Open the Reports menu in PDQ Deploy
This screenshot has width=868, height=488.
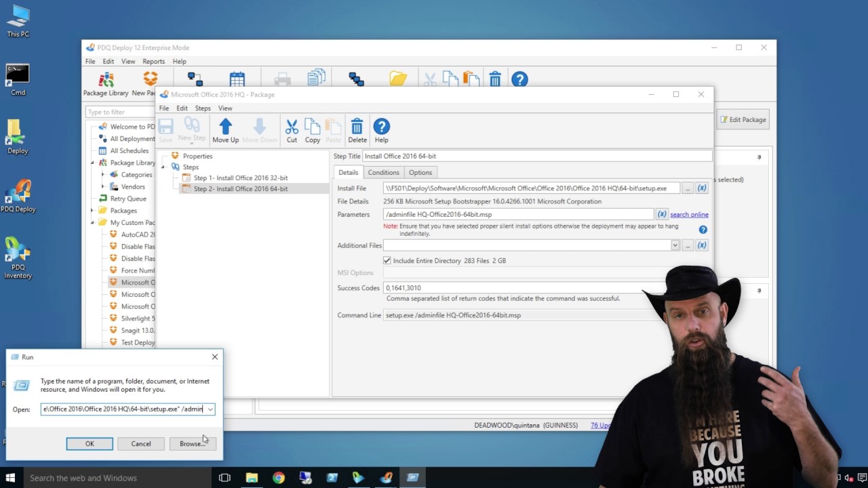pyautogui.click(x=153, y=61)
